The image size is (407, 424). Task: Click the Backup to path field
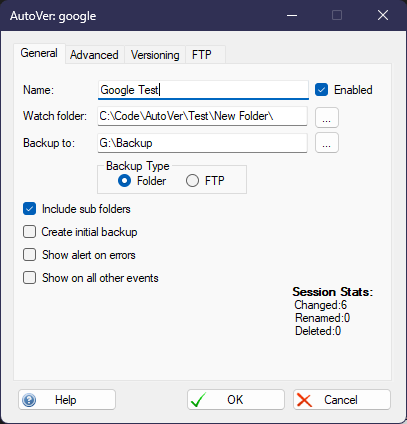point(202,143)
